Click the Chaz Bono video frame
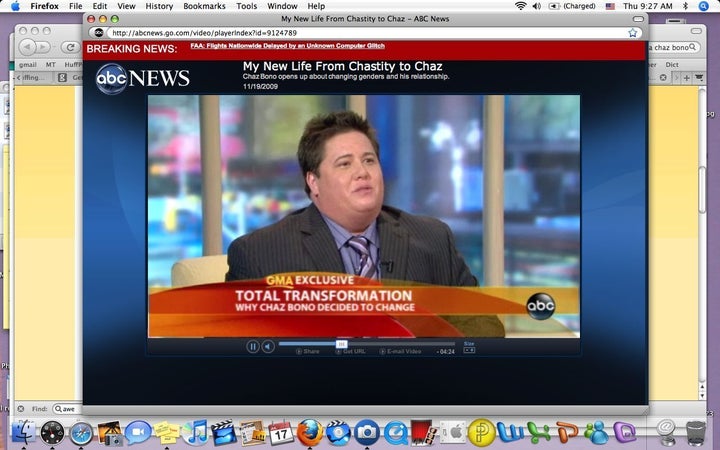 coord(364,216)
